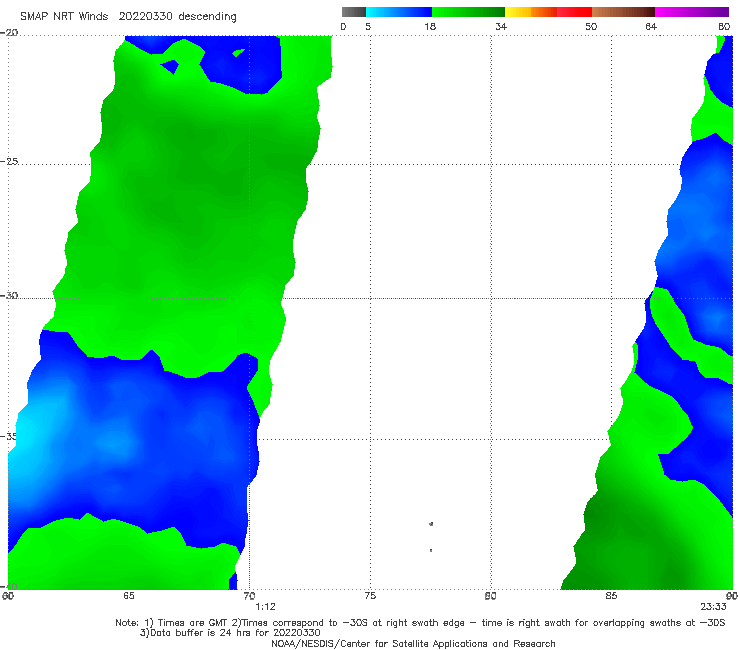Click the brown segment of the color bar

coord(623,12)
